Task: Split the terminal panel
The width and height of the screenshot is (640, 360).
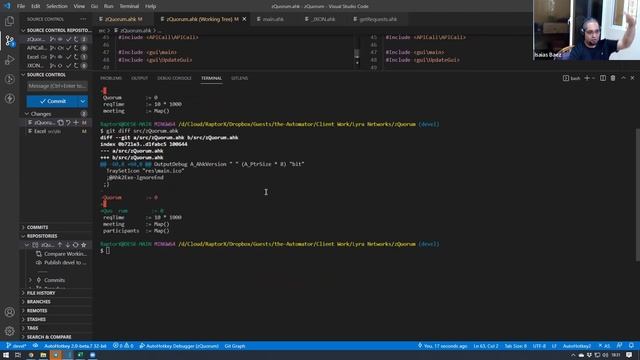Action: coord(603,78)
